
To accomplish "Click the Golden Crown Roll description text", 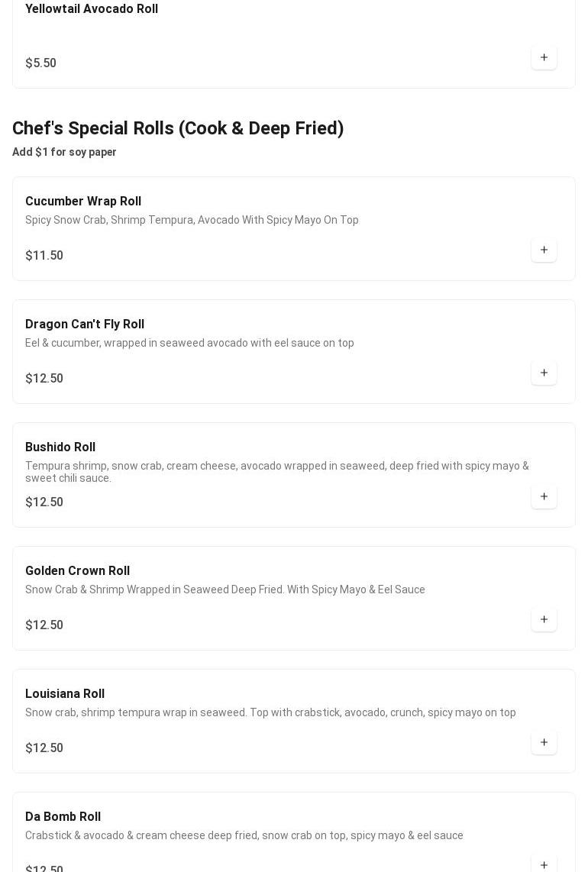I will [225, 589].
